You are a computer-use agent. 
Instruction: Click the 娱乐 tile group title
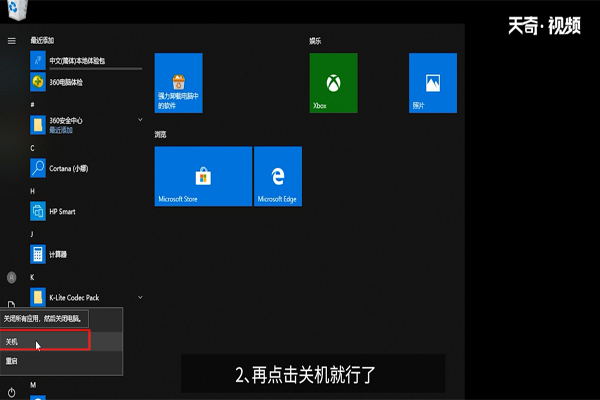pos(315,41)
